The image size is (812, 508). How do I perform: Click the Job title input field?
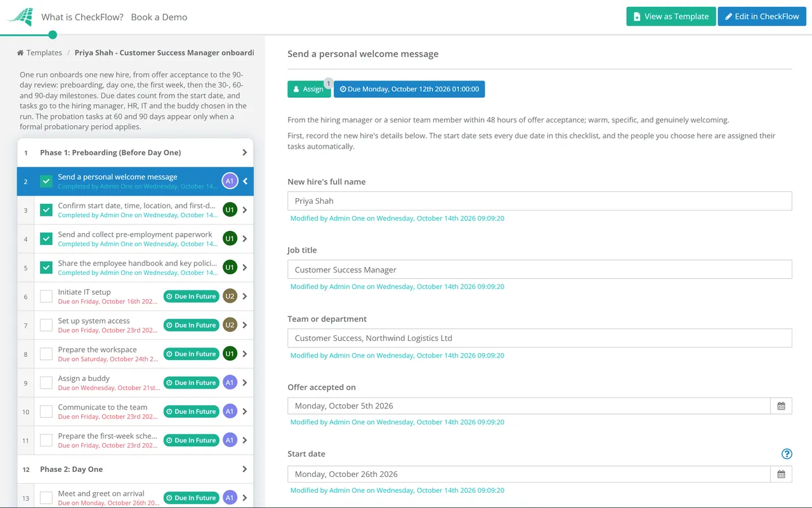point(540,269)
